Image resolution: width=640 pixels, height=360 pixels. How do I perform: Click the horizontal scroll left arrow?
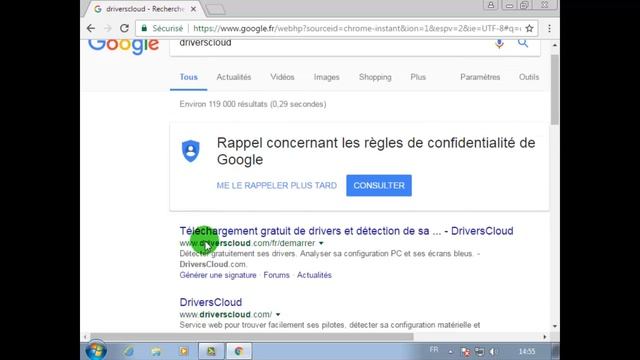click(x=85, y=337)
